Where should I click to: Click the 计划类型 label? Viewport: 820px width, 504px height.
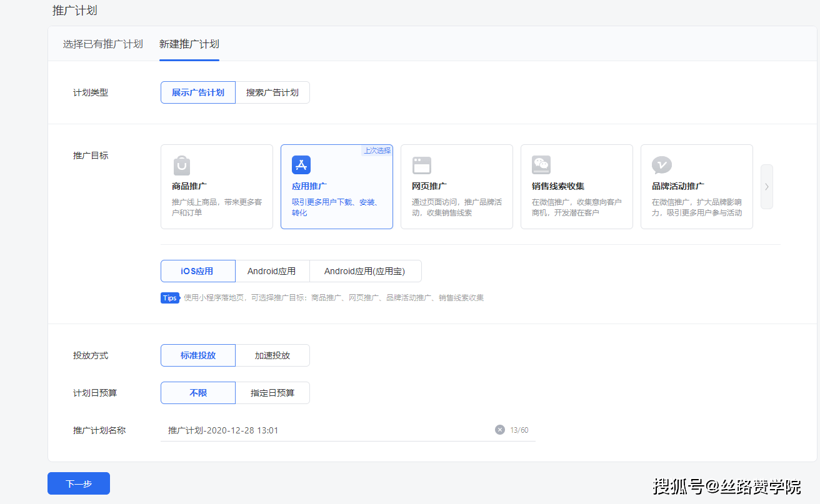point(91,92)
